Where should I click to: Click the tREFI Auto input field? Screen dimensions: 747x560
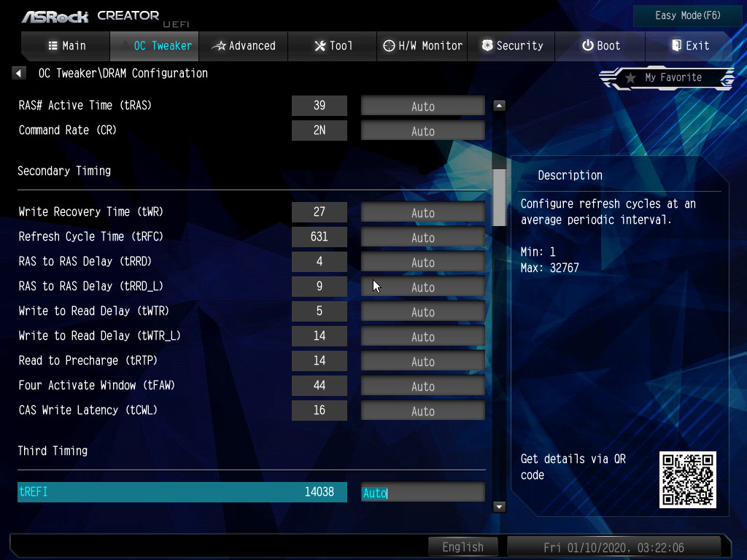[x=422, y=493]
